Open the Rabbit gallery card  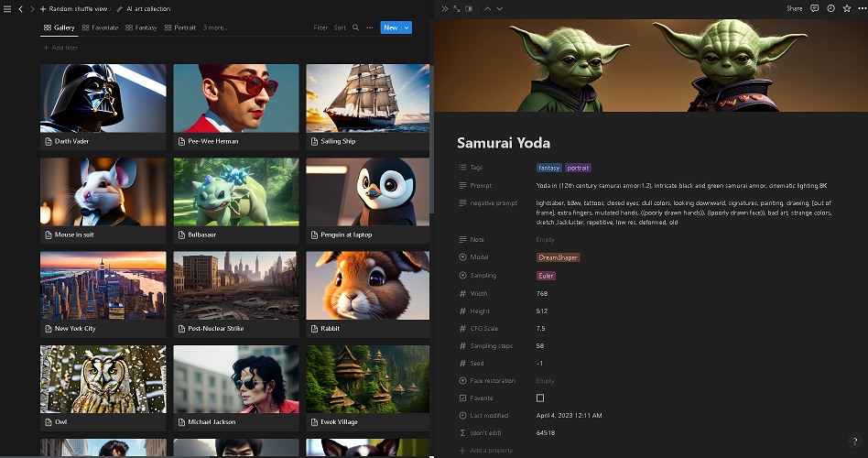(367, 294)
